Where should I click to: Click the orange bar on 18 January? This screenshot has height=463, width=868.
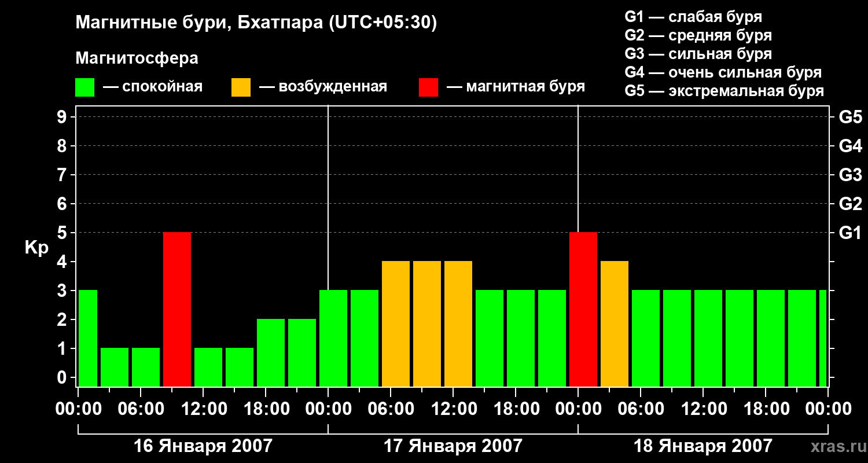tap(615, 324)
